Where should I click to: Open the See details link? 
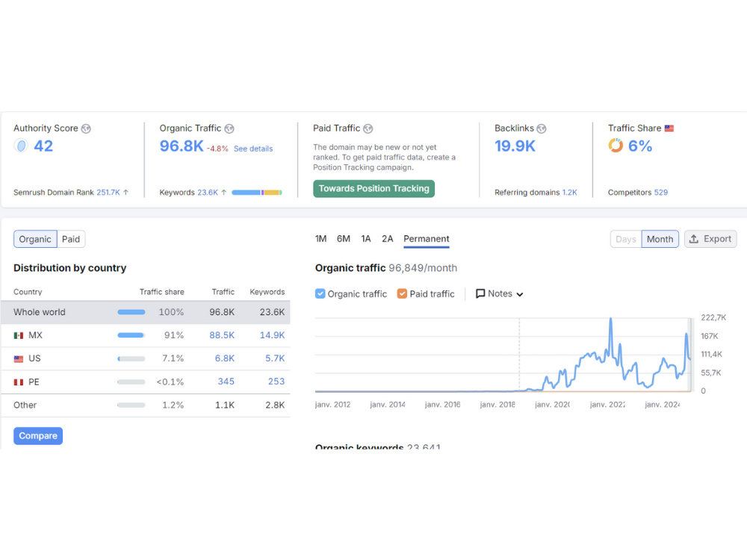253,149
